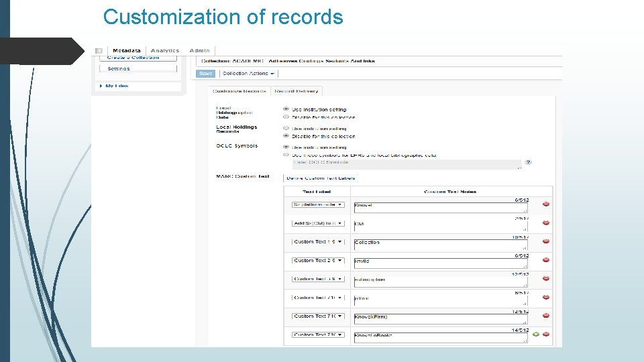Click the 'knvlId' custom text note field
This screenshot has height=362, width=644.
(441, 263)
